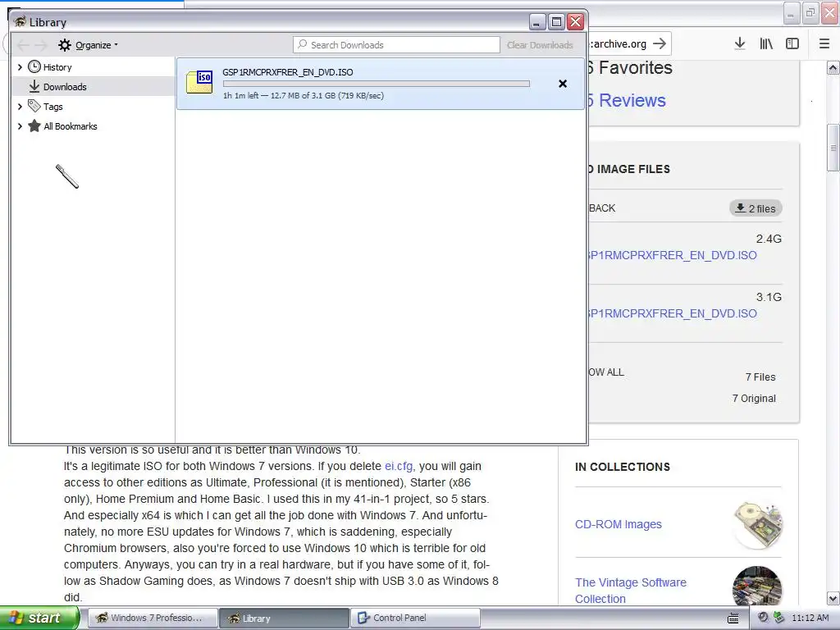
Task: Select All Bookmarks in the sidebar
Action: [71, 126]
